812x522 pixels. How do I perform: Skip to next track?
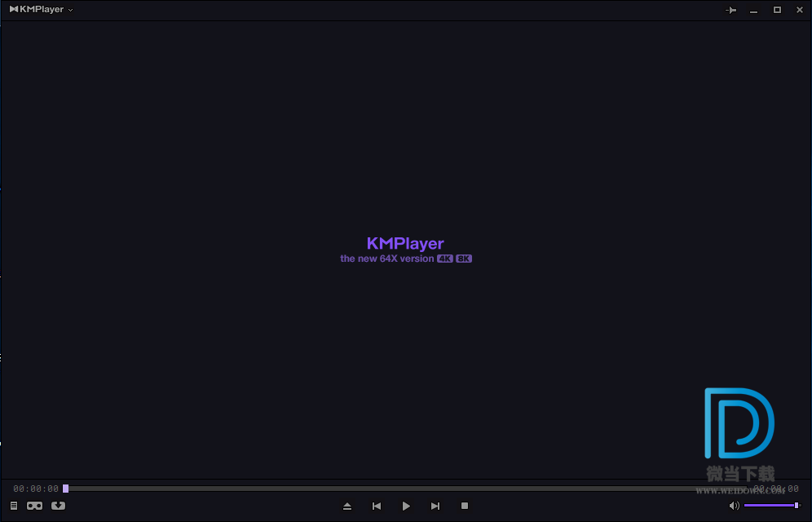click(x=435, y=506)
